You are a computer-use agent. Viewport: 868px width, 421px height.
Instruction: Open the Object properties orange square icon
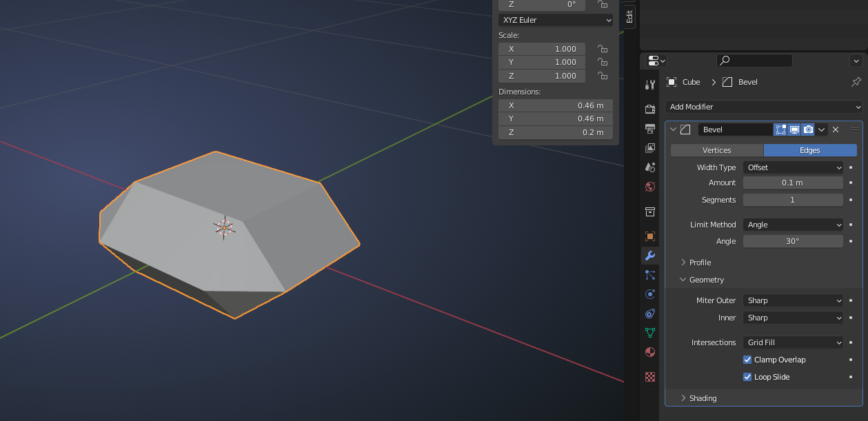649,236
